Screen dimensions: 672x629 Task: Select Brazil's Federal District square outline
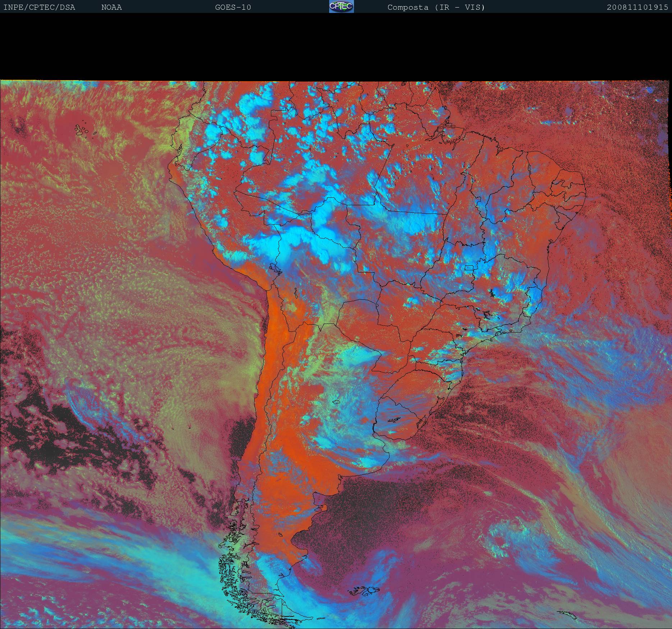point(469,268)
